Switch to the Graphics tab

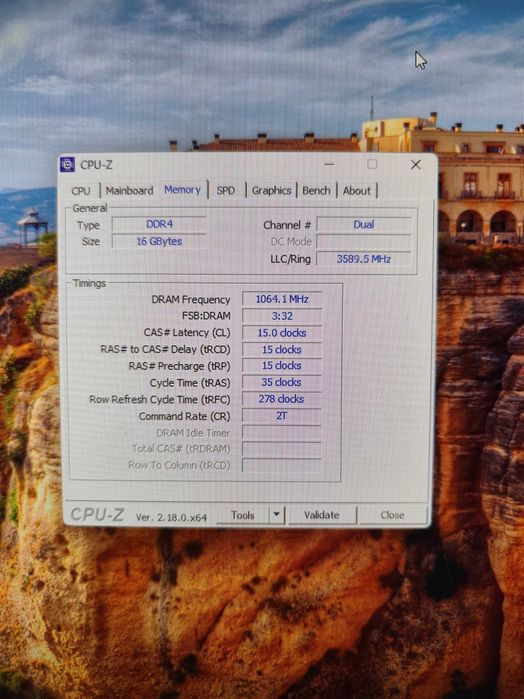pyautogui.click(x=271, y=191)
